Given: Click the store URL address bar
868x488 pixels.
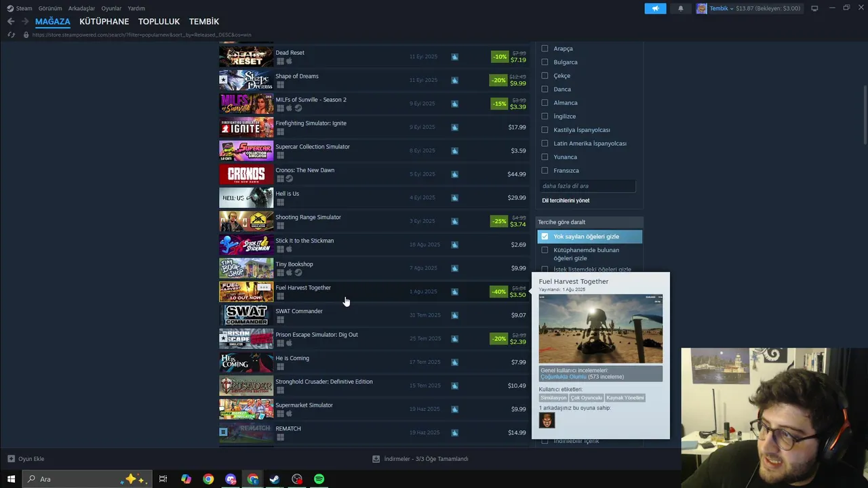Looking at the screenshot, I should pos(142,35).
